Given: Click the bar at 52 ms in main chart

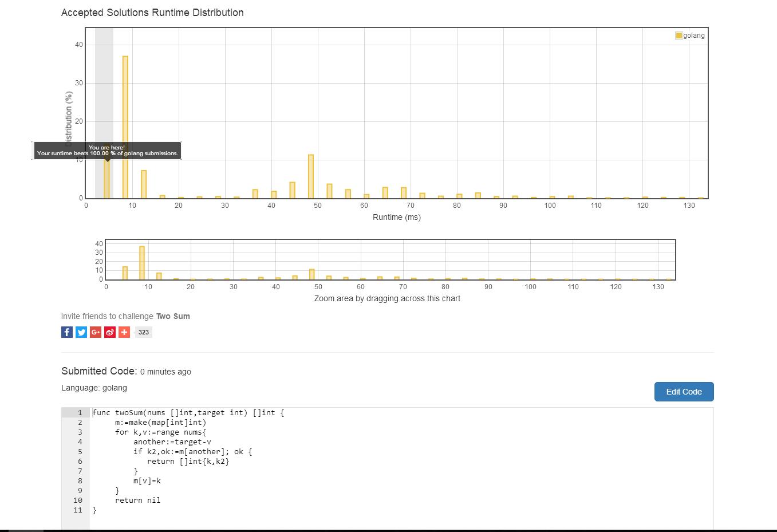Looking at the screenshot, I should click(330, 191).
